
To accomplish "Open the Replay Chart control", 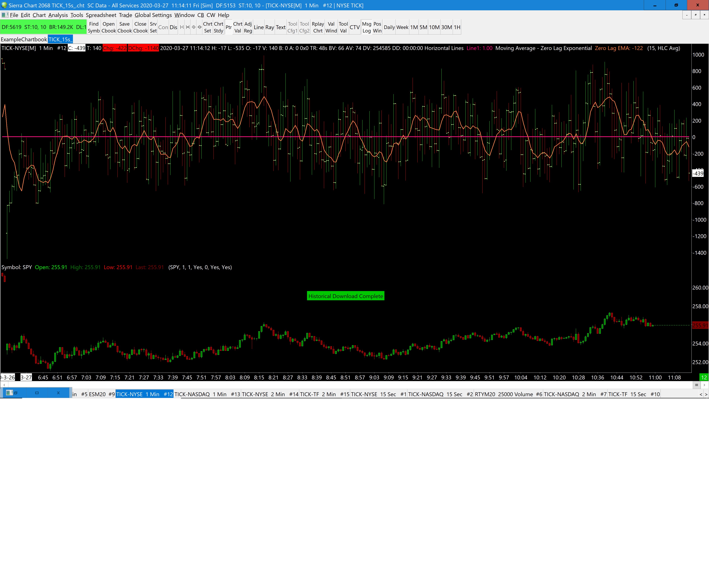I will 318,27.
